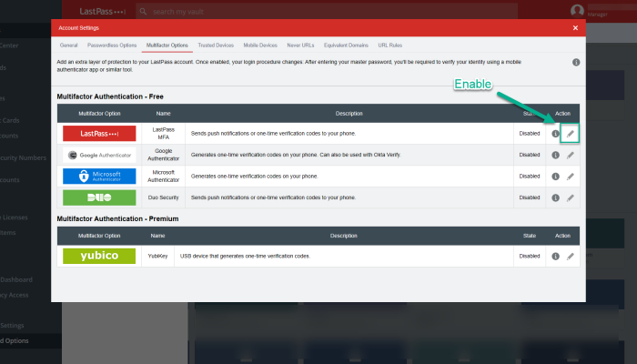Image resolution: width=637 pixels, height=364 pixels.
Task: Click the Google Authenticator logo thumbnail
Action: tap(99, 155)
